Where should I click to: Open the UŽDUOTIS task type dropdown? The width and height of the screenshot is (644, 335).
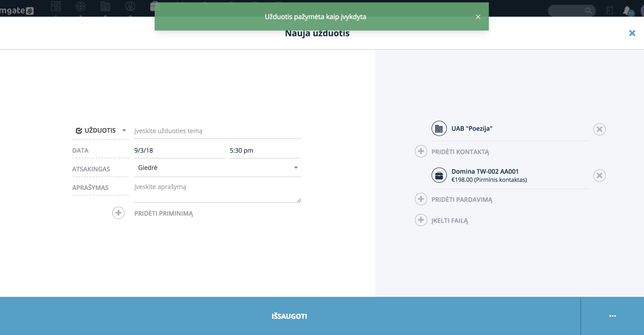click(101, 131)
